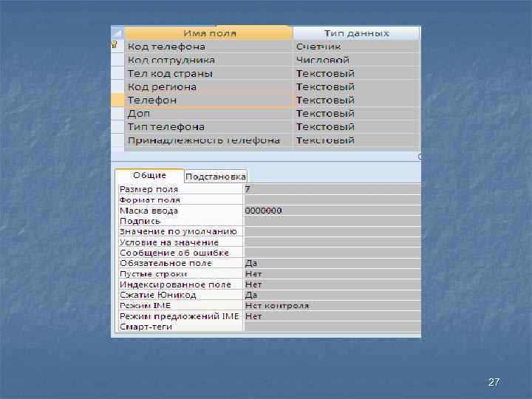
Task: Open data type cell of Тел код страны
Action: [x=356, y=73]
